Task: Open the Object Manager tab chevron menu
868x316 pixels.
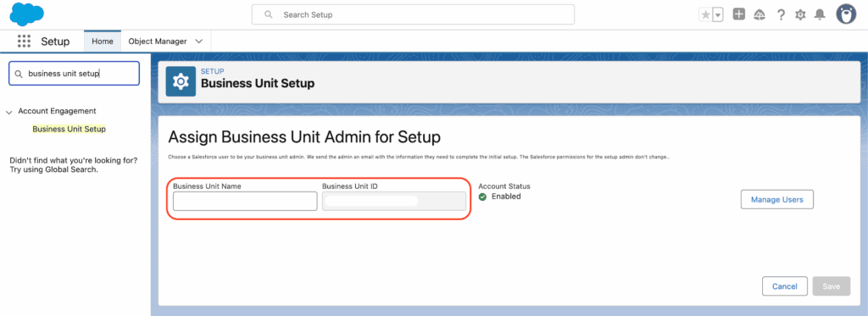Action: pyautogui.click(x=199, y=42)
